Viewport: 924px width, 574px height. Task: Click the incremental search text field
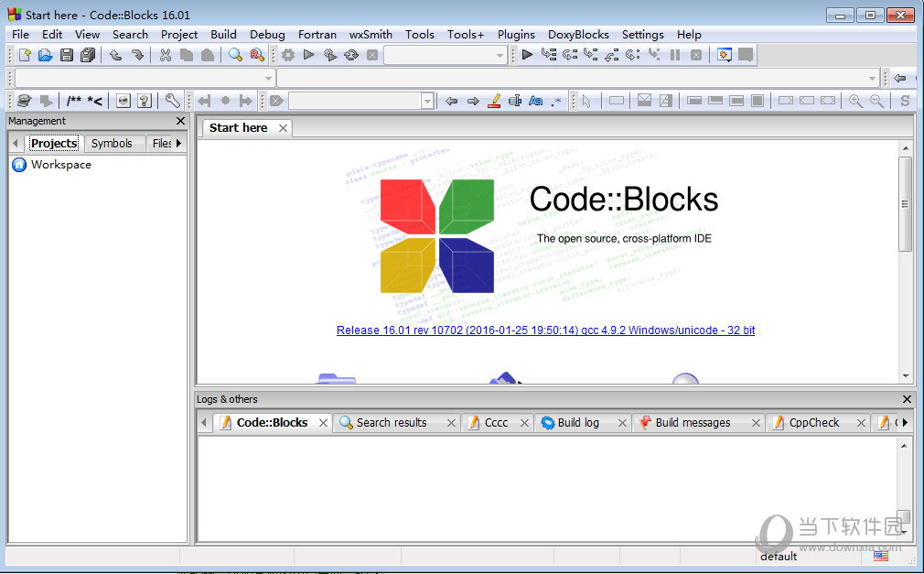(355, 101)
